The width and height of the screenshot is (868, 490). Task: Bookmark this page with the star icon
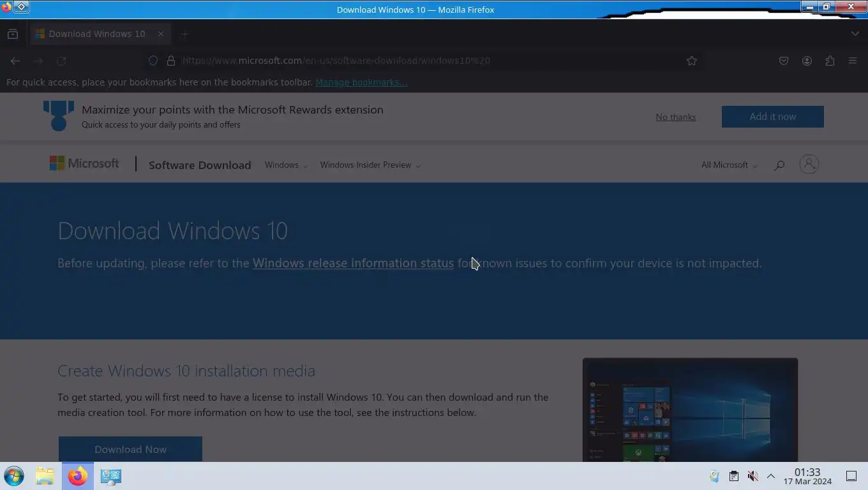(x=692, y=61)
